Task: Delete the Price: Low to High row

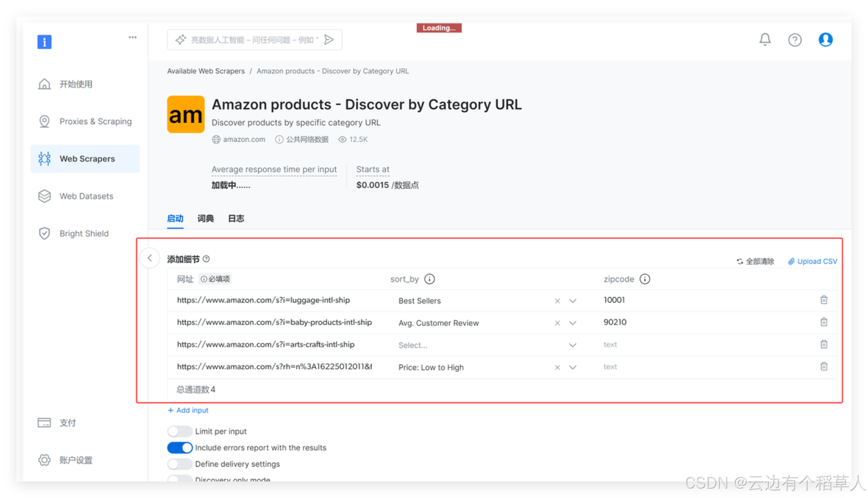Action: point(824,367)
